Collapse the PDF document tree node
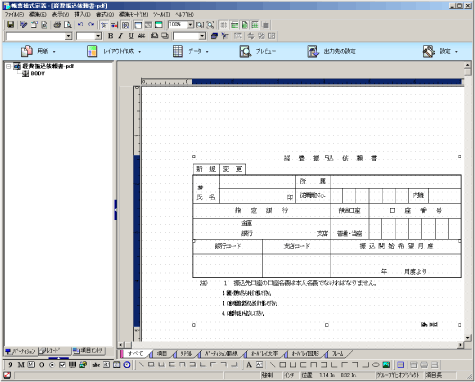The width and height of the screenshot is (475, 382). [x=9, y=66]
